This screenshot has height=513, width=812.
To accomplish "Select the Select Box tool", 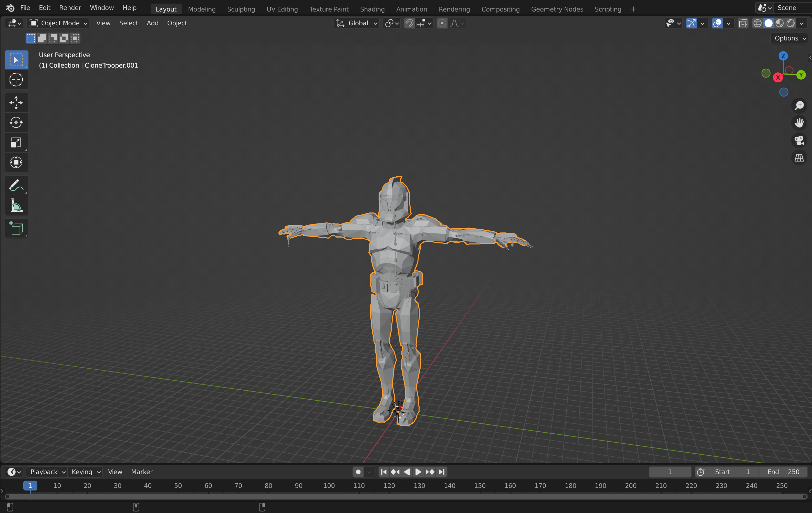I will (x=16, y=60).
